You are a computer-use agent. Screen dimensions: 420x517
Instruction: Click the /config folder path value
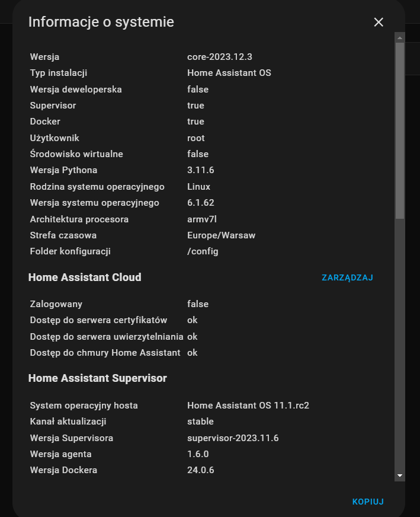coord(203,251)
